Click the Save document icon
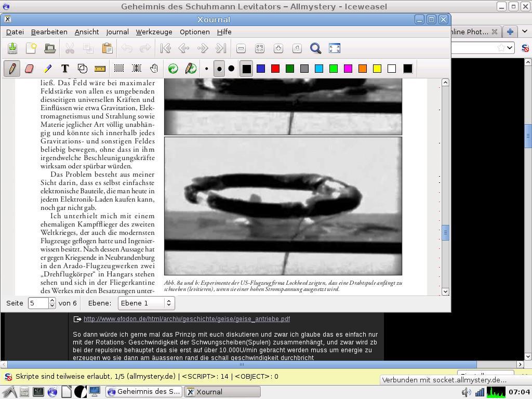 [x=12, y=48]
